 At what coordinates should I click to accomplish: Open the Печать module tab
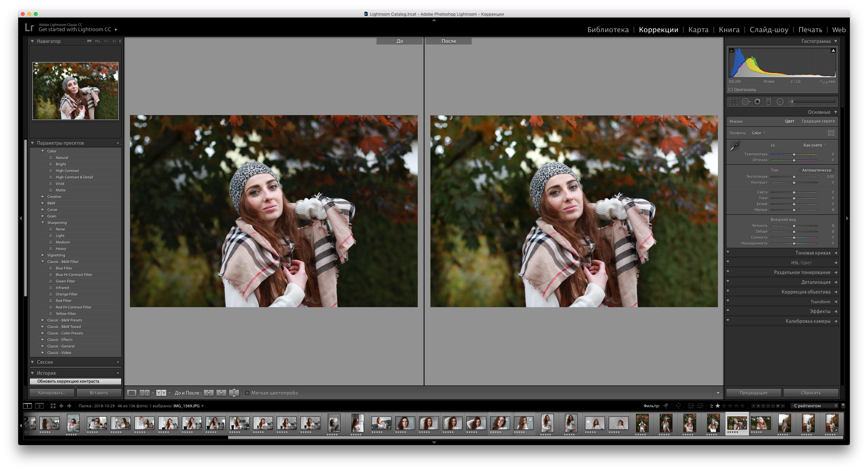(x=810, y=30)
